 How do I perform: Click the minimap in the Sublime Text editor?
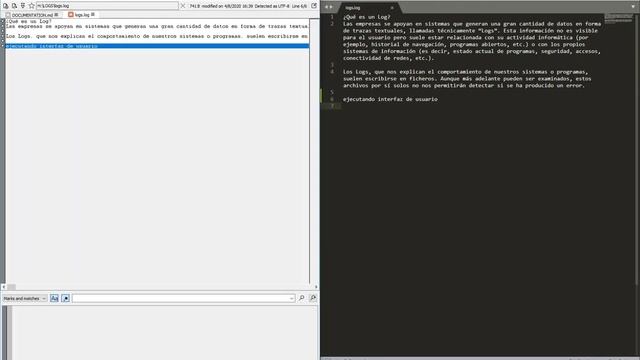(618, 19)
